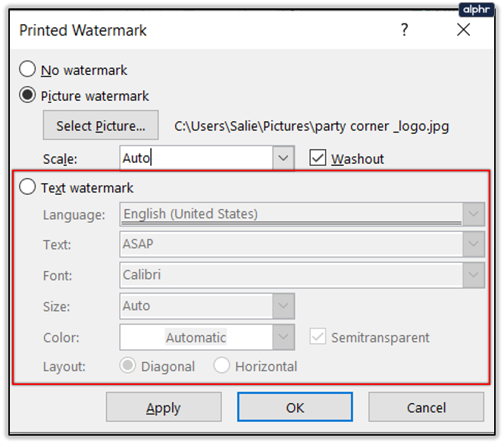The width and height of the screenshot is (504, 444).
Task: Pick the Diagonal layout option
Action: [128, 366]
